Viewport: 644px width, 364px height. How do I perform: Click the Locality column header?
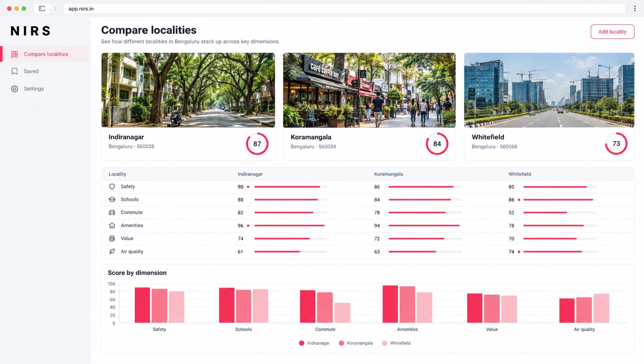(x=117, y=174)
